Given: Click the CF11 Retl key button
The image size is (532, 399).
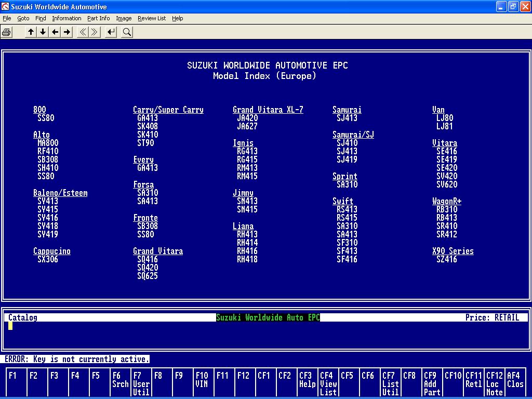Looking at the screenshot, I should pos(473,382).
